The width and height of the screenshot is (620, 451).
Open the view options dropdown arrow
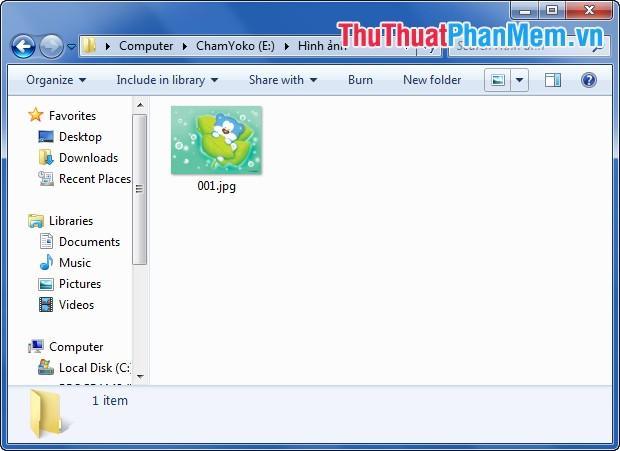point(520,80)
